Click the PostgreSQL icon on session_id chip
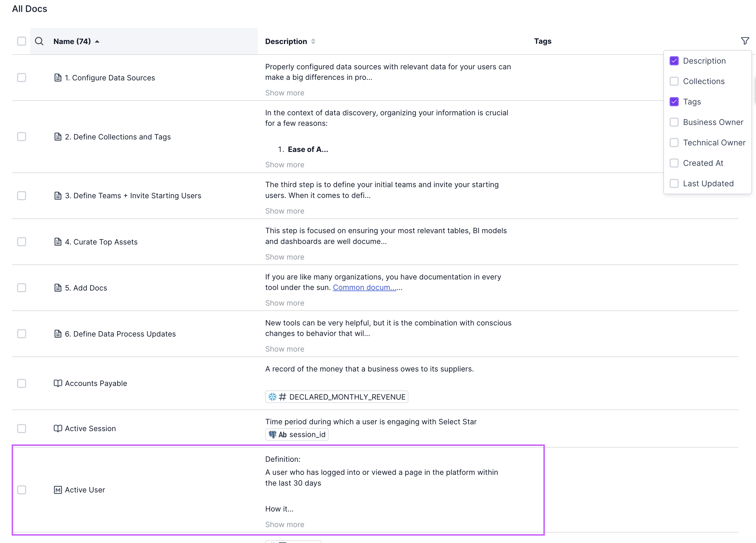This screenshot has width=756, height=543. 272,435
